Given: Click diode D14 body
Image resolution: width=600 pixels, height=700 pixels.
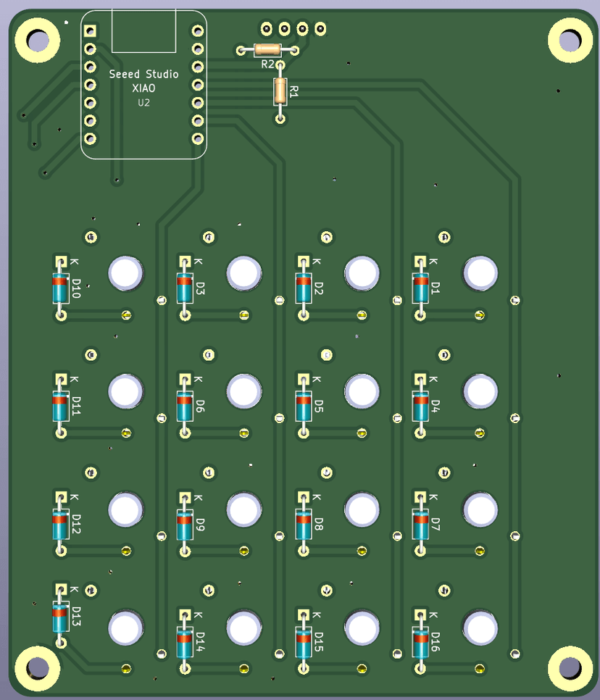Looking at the screenshot, I should click(185, 642).
